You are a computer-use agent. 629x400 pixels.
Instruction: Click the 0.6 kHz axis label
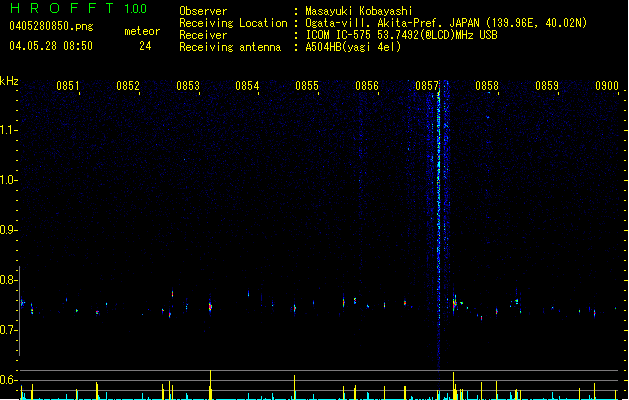(x=8, y=380)
